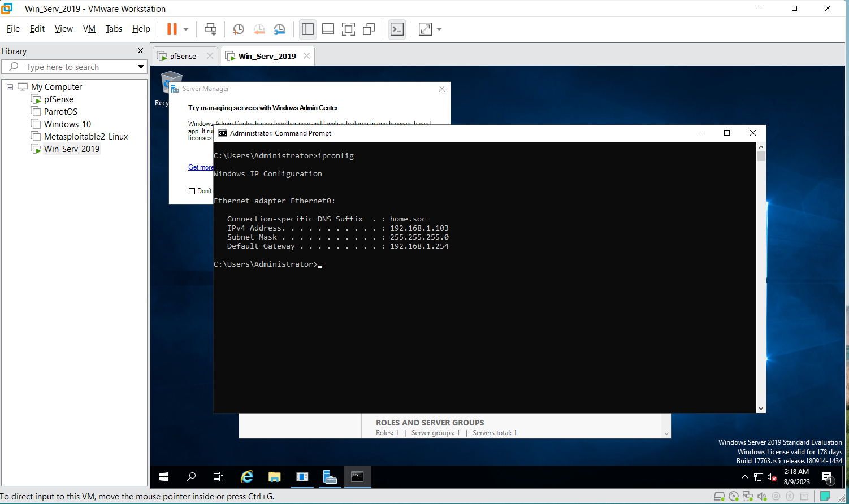Close the Server Manager popup
This screenshot has height=504, width=849.
tap(442, 89)
